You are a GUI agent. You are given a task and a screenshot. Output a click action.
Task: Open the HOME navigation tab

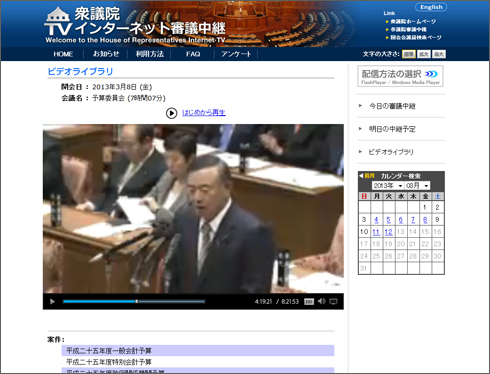(63, 54)
